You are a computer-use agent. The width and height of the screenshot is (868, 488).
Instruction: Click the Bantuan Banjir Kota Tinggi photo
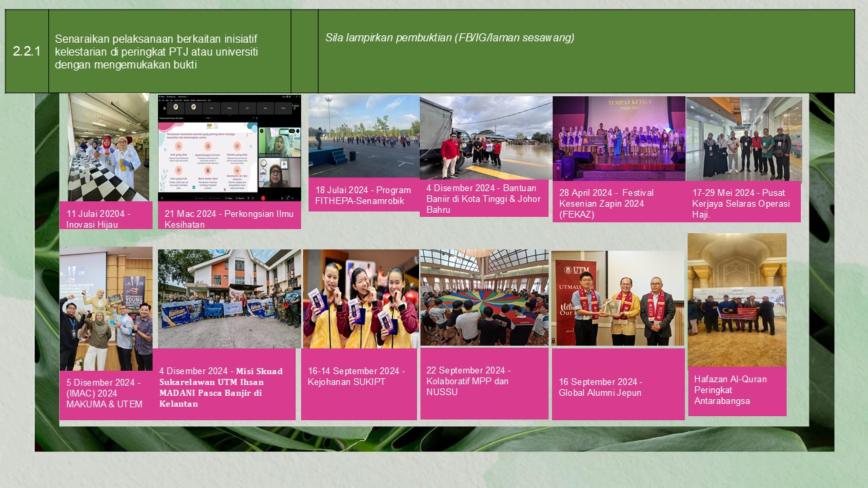tap(486, 138)
